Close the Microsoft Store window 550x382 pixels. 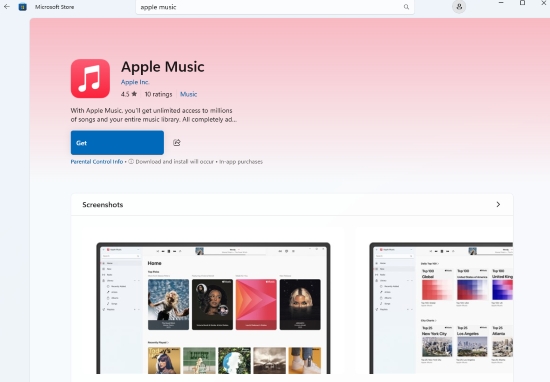tap(543, 3)
